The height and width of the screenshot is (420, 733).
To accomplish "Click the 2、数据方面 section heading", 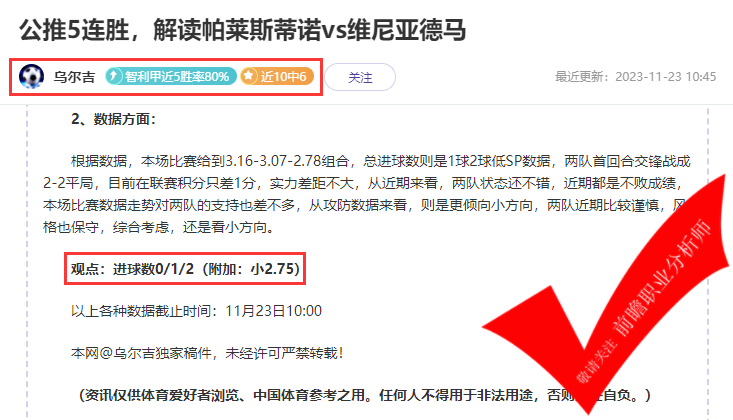I will (113, 119).
